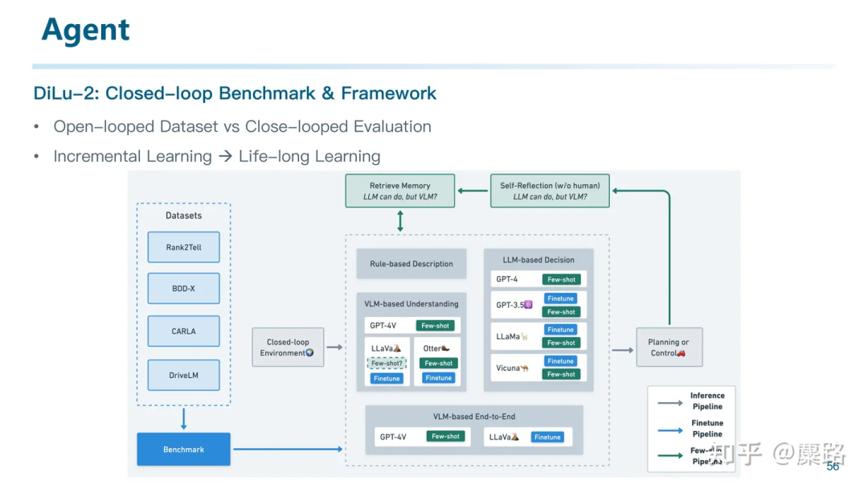Click the LLM-based Decision heading
Image resolution: width=868 pixels, height=489 pixels.
pyautogui.click(x=538, y=260)
